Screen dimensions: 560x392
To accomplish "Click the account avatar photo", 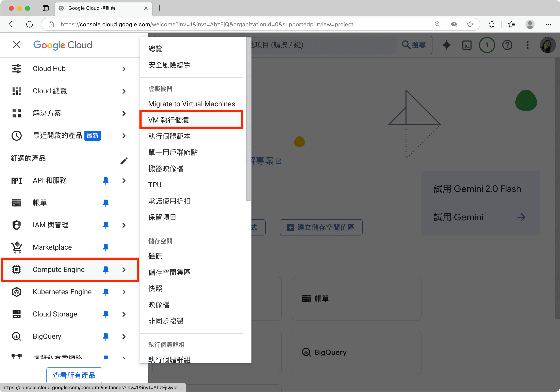I will tap(548, 45).
